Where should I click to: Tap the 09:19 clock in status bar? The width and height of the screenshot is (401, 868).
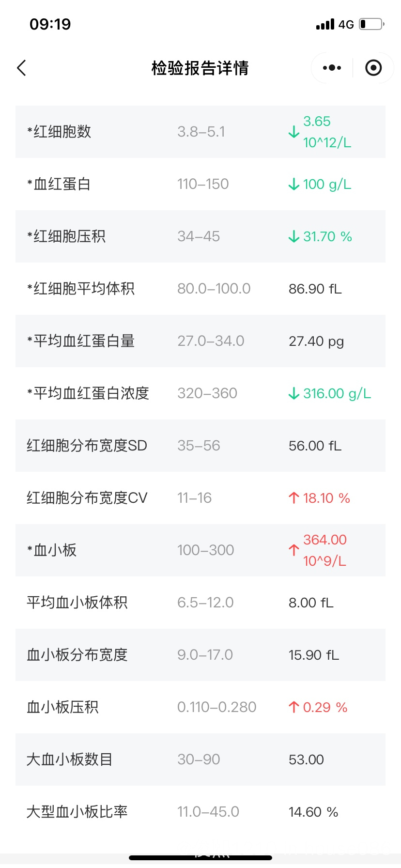pos(50,24)
